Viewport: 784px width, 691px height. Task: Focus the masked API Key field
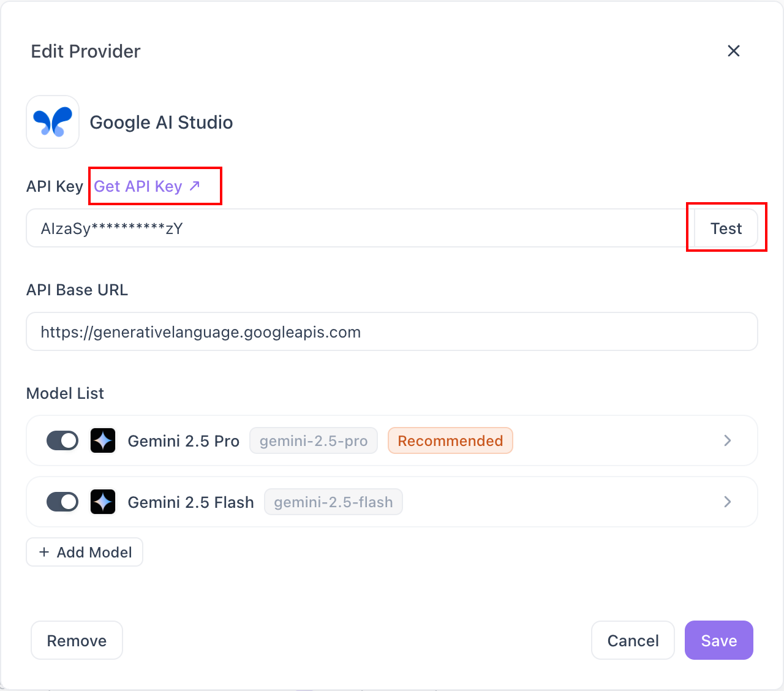pyautogui.click(x=355, y=228)
